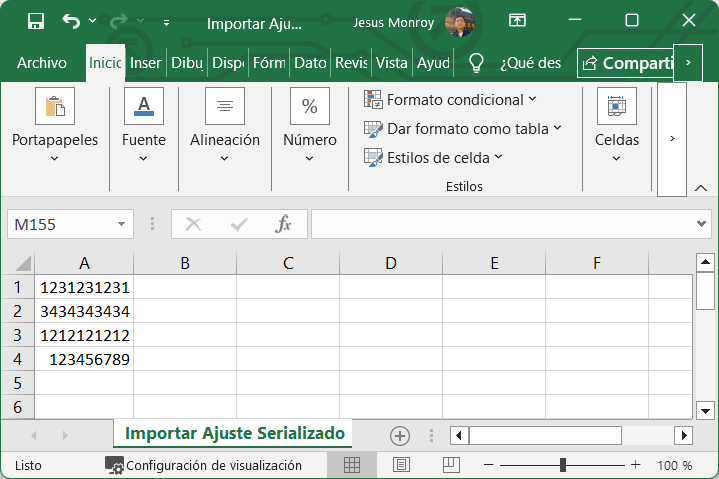Click the zoom out minus button
719x479 pixels.
pos(488,465)
